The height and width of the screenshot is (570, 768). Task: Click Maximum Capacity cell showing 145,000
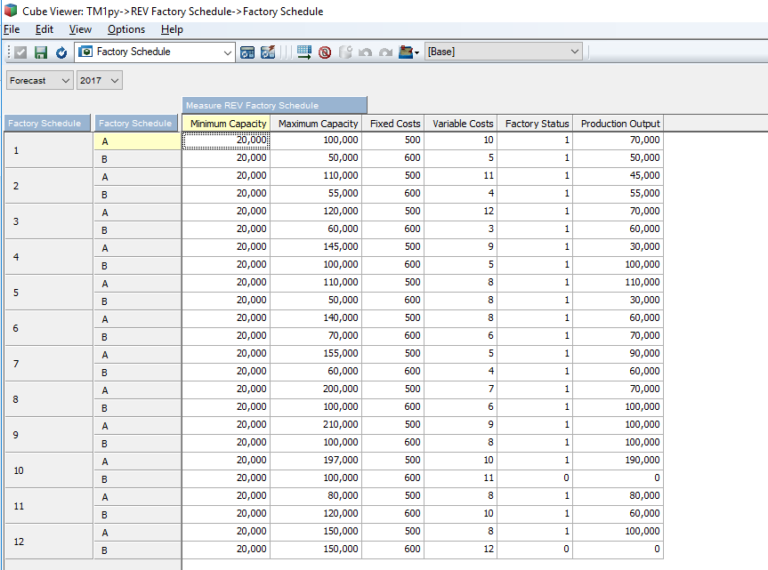316,247
